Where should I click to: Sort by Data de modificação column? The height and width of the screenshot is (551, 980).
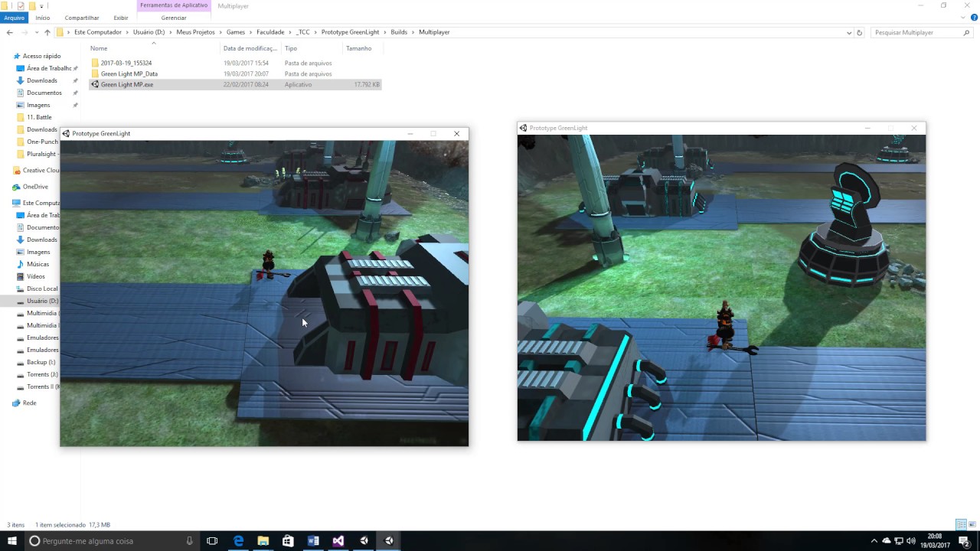click(250, 48)
